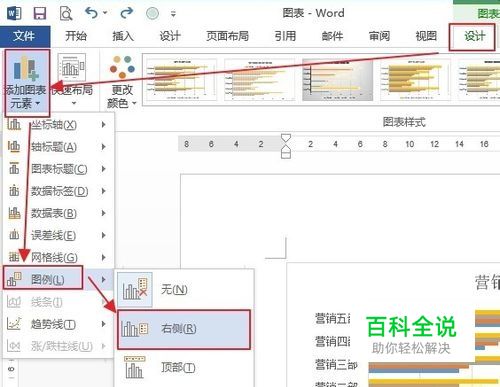Undo the last action

(91, 13)
